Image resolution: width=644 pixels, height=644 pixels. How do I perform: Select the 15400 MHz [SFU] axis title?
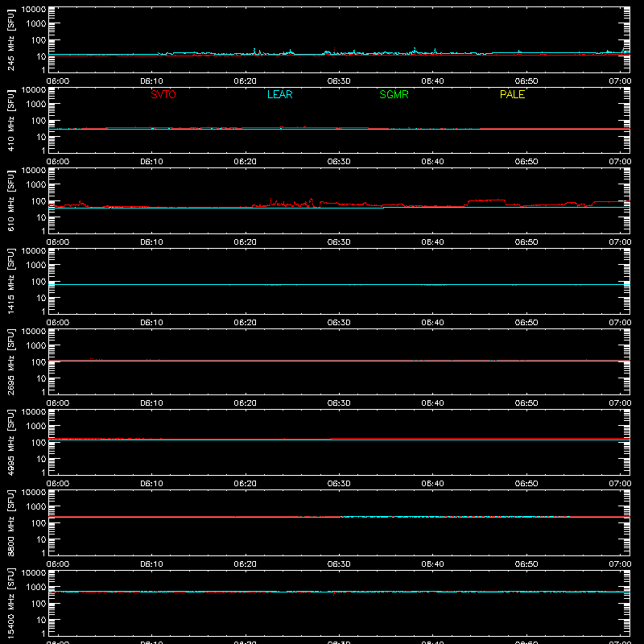point(10,603)
